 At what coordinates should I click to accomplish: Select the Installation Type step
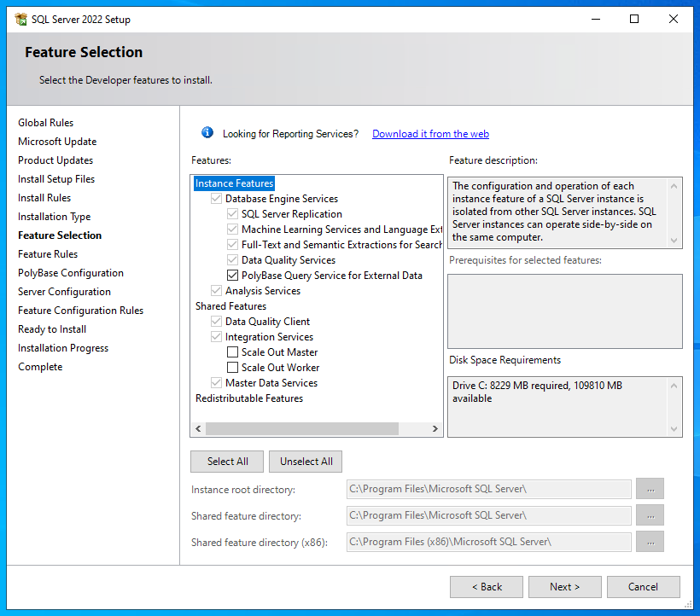tap(54, 217)
